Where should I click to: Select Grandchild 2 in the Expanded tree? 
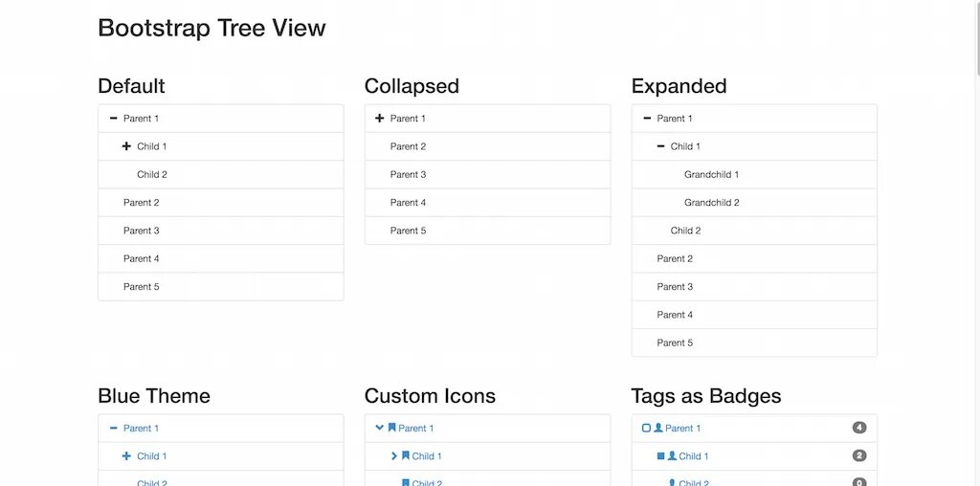754,203
